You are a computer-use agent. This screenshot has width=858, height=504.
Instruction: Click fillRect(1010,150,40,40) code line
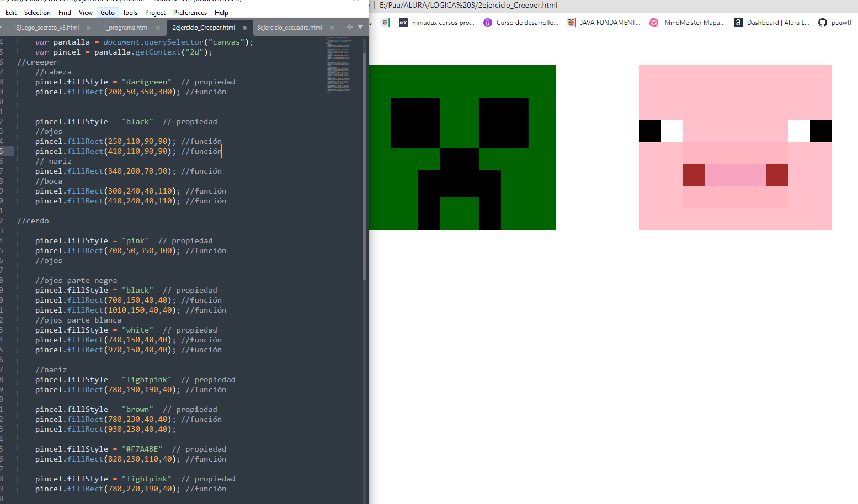(131, 310)
